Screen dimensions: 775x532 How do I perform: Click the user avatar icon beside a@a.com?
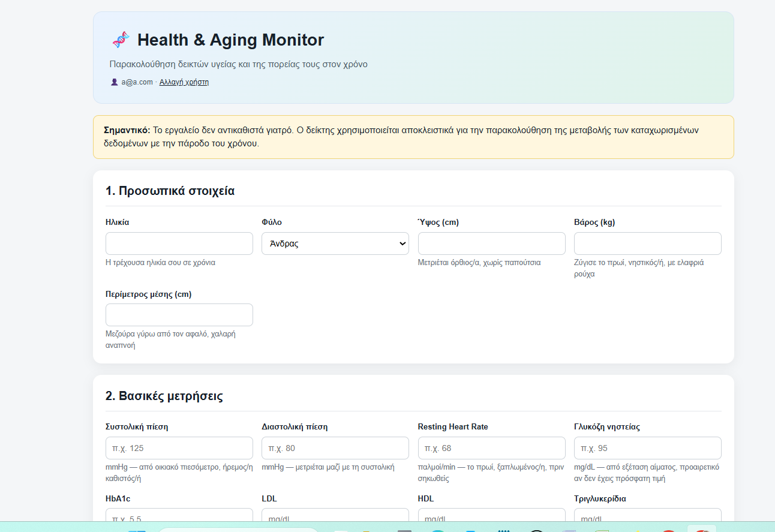coord(114,82)
